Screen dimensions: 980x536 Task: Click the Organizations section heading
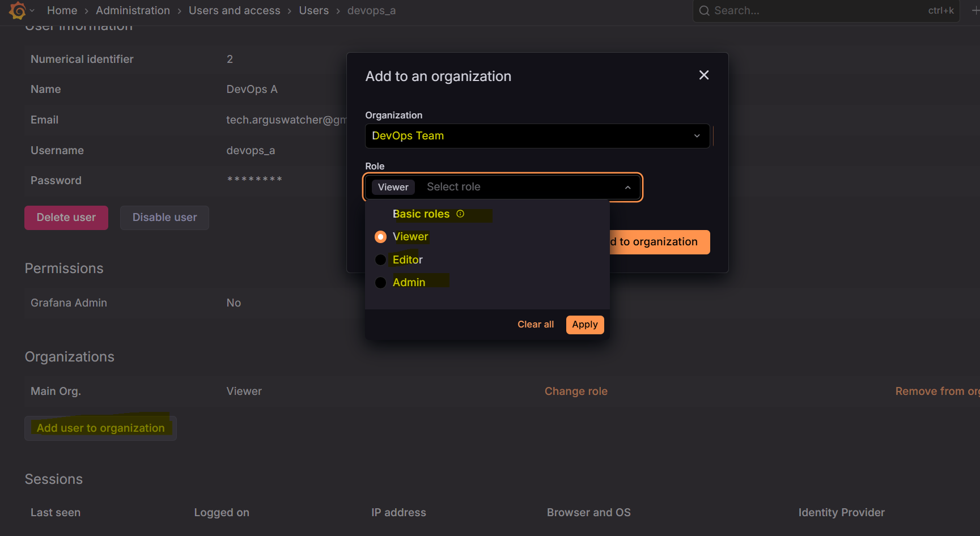click(x=70, y=357)
